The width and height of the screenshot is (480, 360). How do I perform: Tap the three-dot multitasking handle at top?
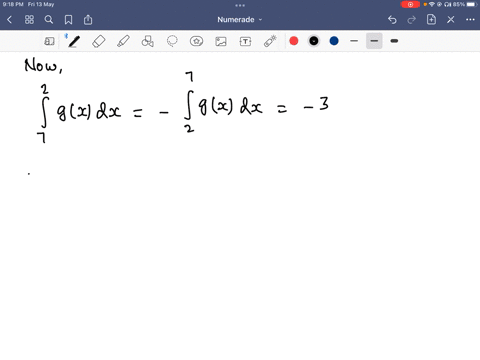click(x=240, y=5)
